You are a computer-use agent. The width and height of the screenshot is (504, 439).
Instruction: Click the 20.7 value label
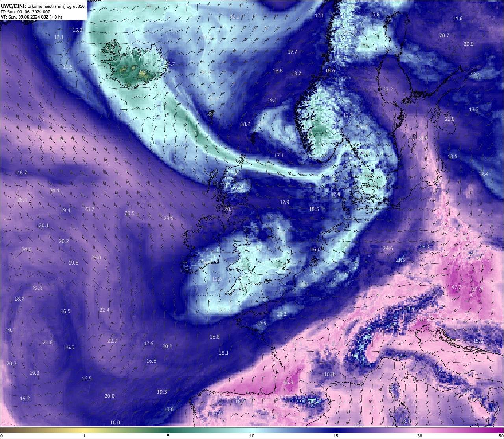point(444,35)
